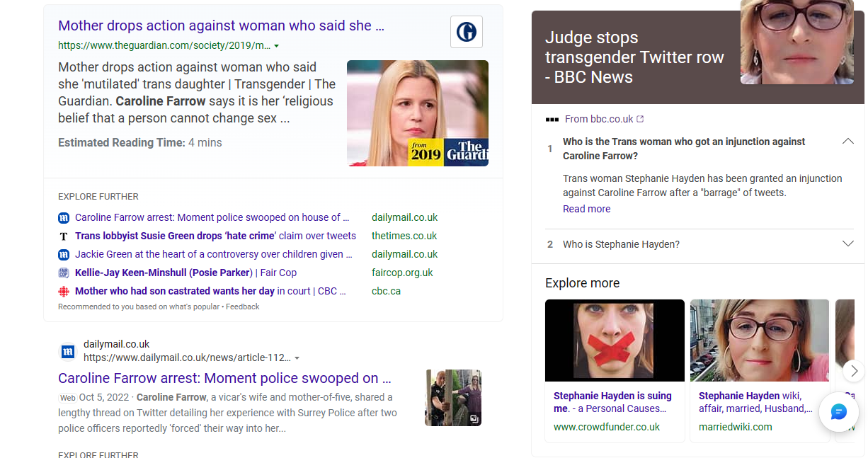Click the dailymail.co.uk site icon of second result
Viewport: 868px width, 458px height.
click(x=68, y=351)
